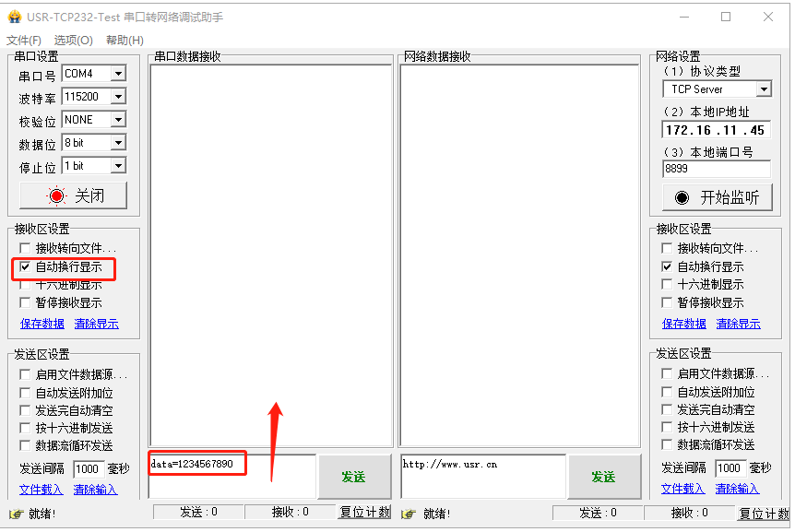Click the local port number field 8899

point(717,169)
